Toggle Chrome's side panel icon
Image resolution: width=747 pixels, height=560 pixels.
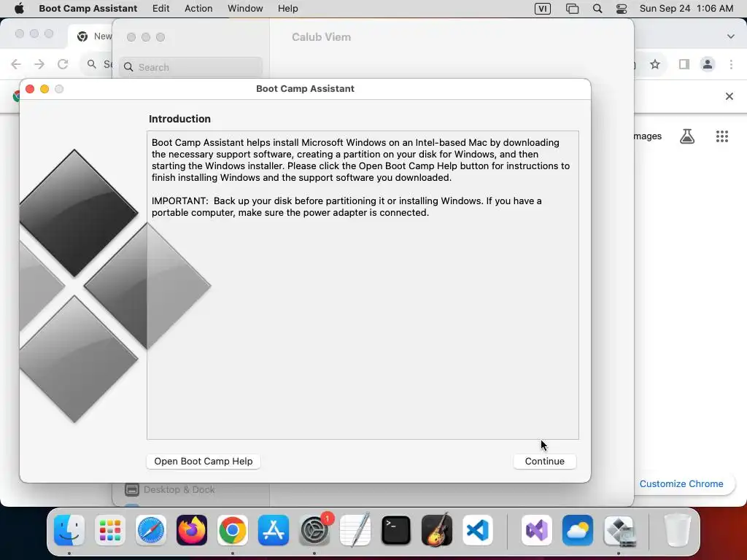click(684, 64)
